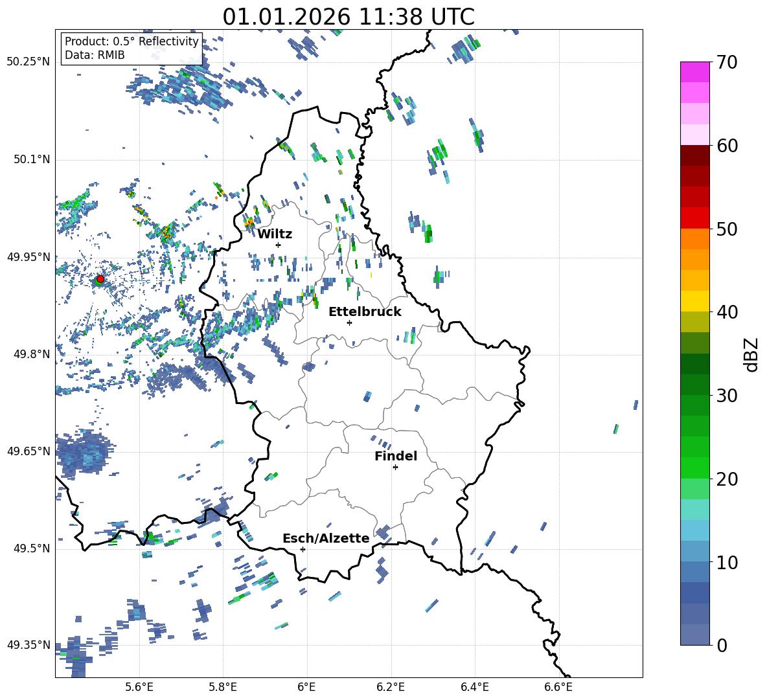Click the cross marker below Wiltz
Screen dimensions: 767x700
[279, 245]
